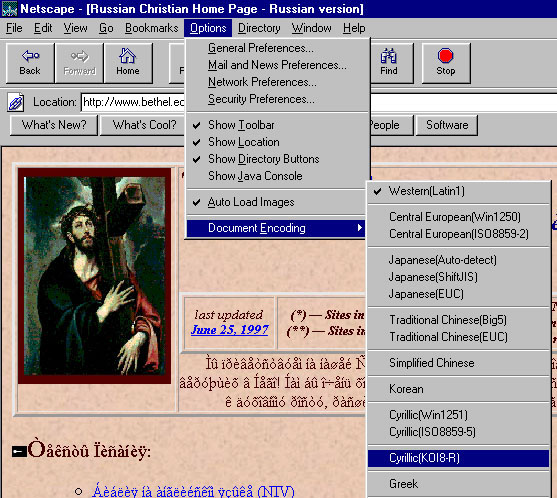557x498 pixels.
Task: Click the Netscape icon in title bar
Action: [9, 9]
